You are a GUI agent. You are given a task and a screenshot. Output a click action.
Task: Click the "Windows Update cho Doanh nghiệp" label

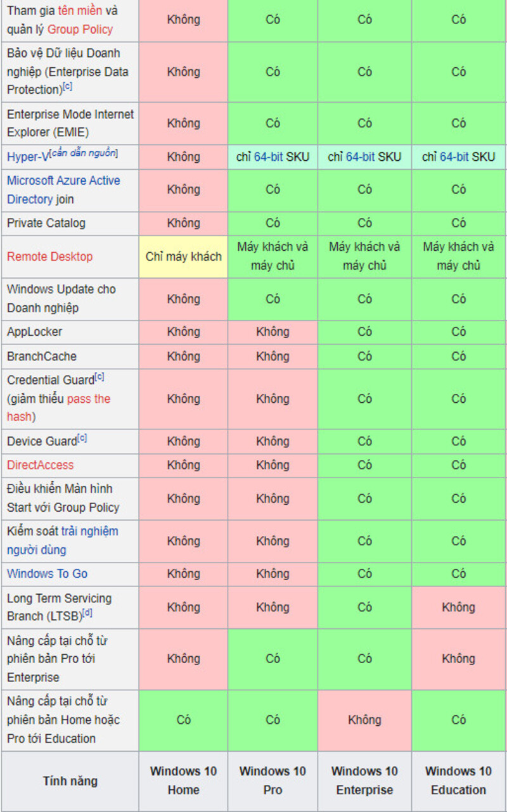point(61,298)
